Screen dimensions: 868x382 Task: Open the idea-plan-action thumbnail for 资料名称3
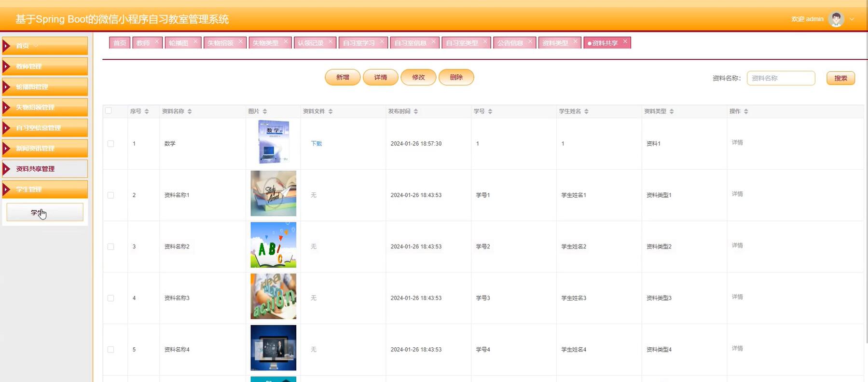coord(274,296)
